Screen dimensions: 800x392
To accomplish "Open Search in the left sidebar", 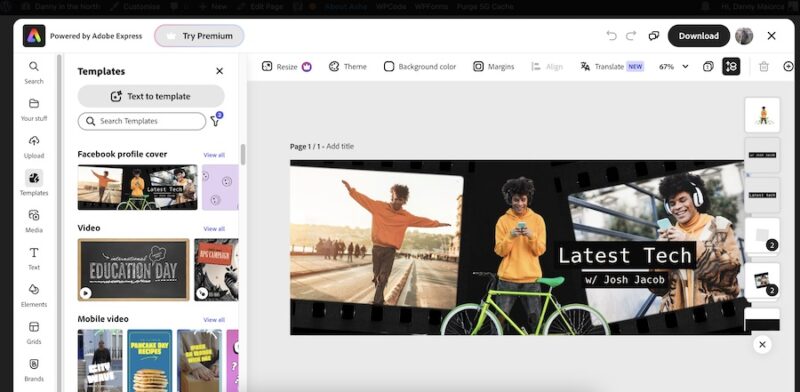I will pyautogui.click(x=34, y=72).
